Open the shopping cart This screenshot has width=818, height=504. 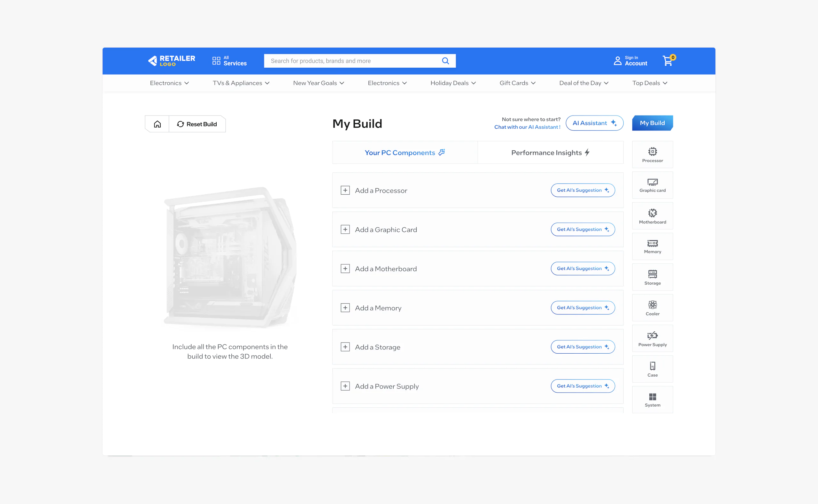[668, 61]
